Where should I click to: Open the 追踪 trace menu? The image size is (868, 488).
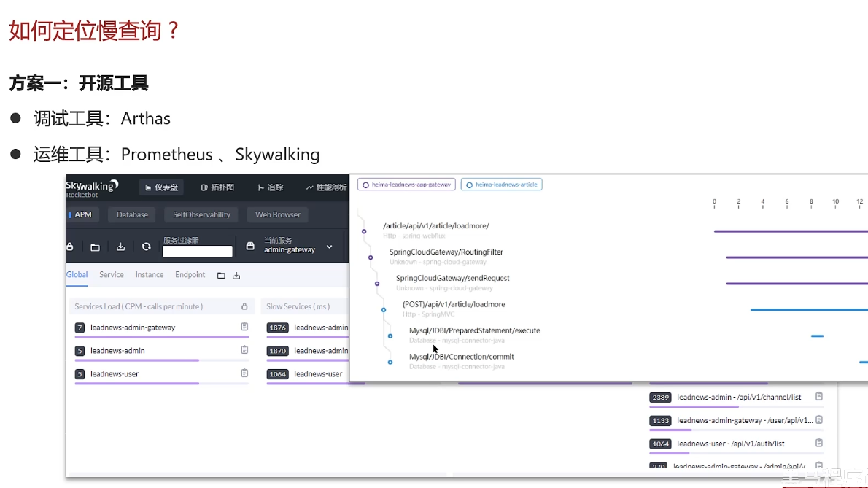tap(271, 187)
